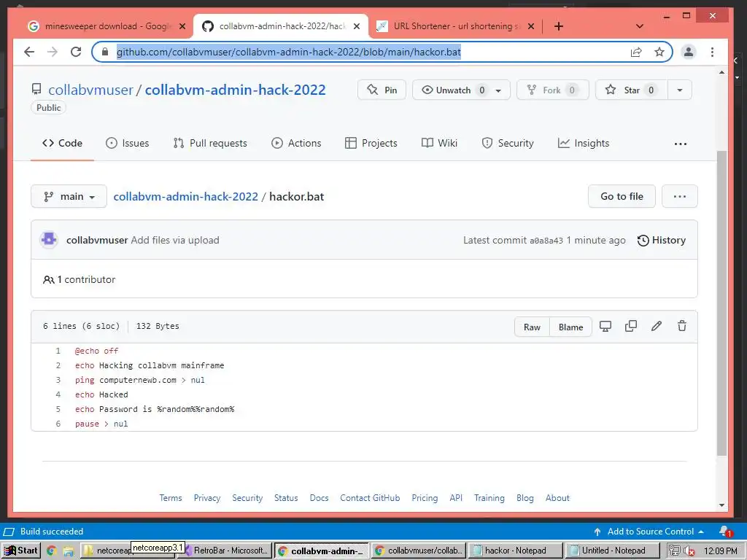Open the Pricing footer link

click(425, 498)
